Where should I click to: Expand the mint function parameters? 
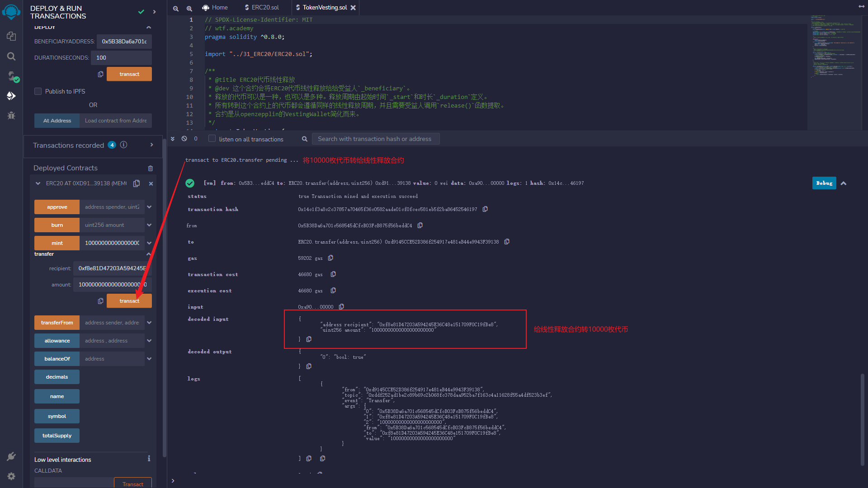[x=149, y=243]
